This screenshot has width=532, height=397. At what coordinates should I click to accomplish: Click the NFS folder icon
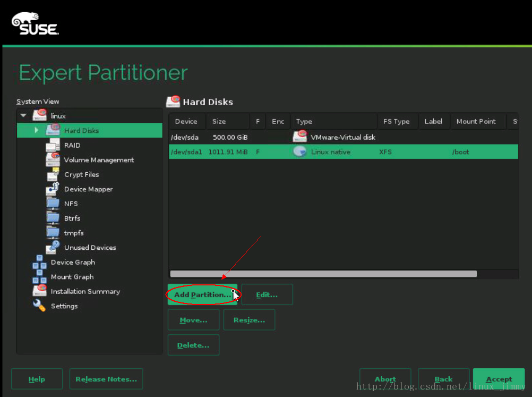pyautogui.click(x=53, y=204)
